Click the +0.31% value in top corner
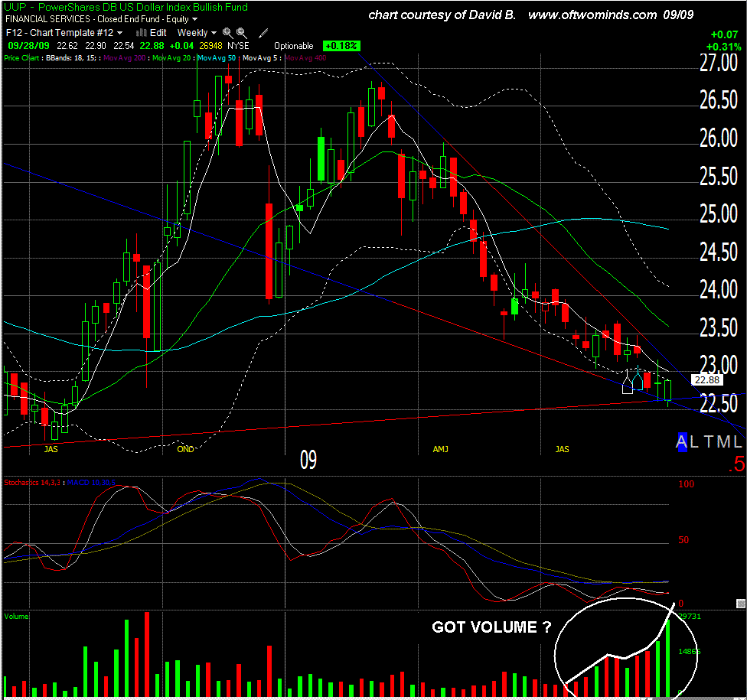747x700 pixels. tap(723, 47)
